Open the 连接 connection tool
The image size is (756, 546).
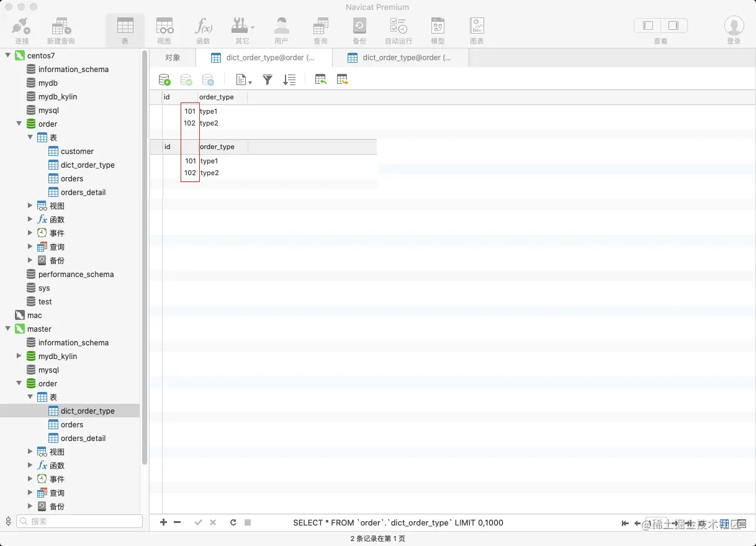click(x=22, y=30)
